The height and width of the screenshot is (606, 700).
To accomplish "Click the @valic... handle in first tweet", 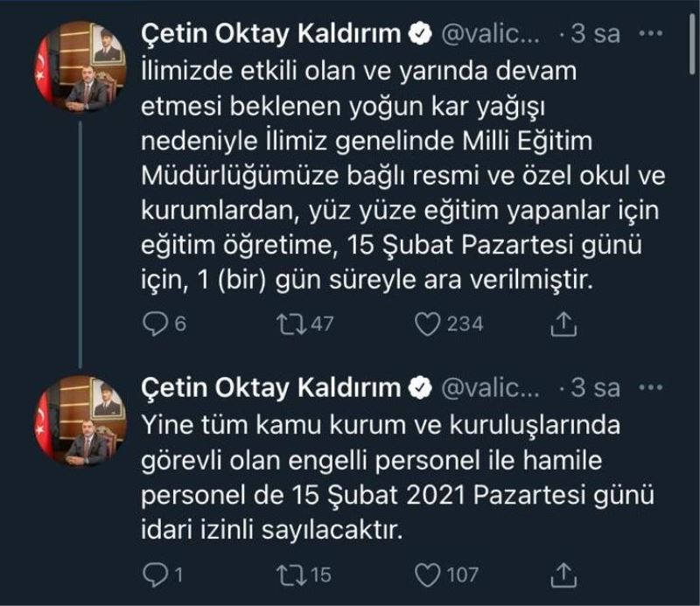I will click(x=492, y=34).
